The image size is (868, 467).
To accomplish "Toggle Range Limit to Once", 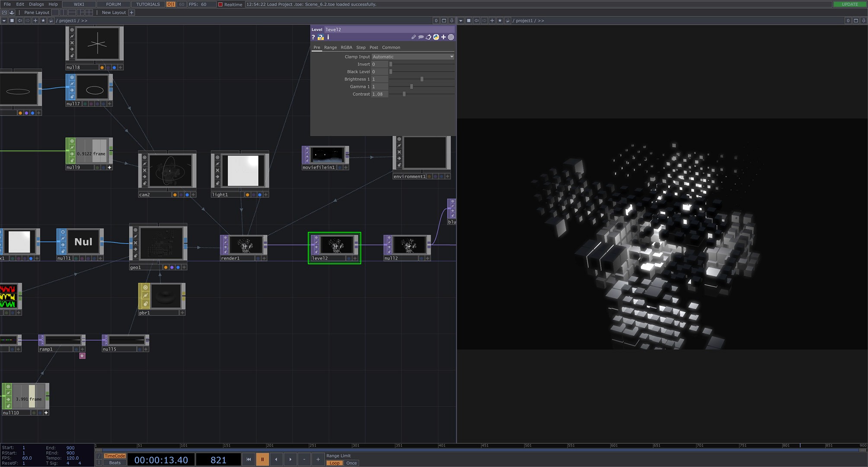I will click(x=351, y=463).
